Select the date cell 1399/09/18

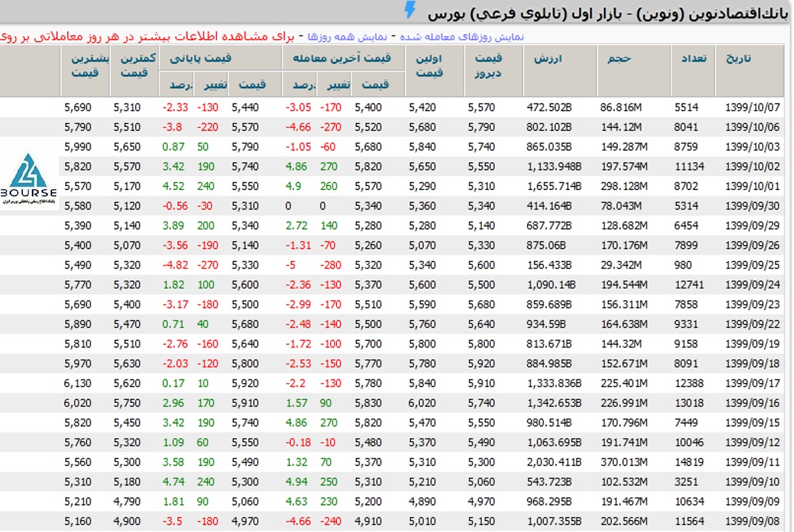(x=752, y=363)
